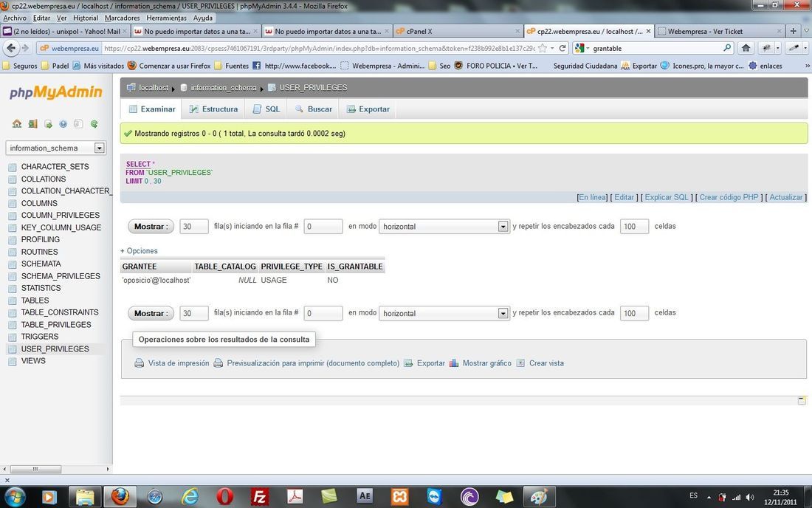Open the lower 'en modo horizontal' dropdown
The width and height of the screenshot is (812, 508).
502,313
